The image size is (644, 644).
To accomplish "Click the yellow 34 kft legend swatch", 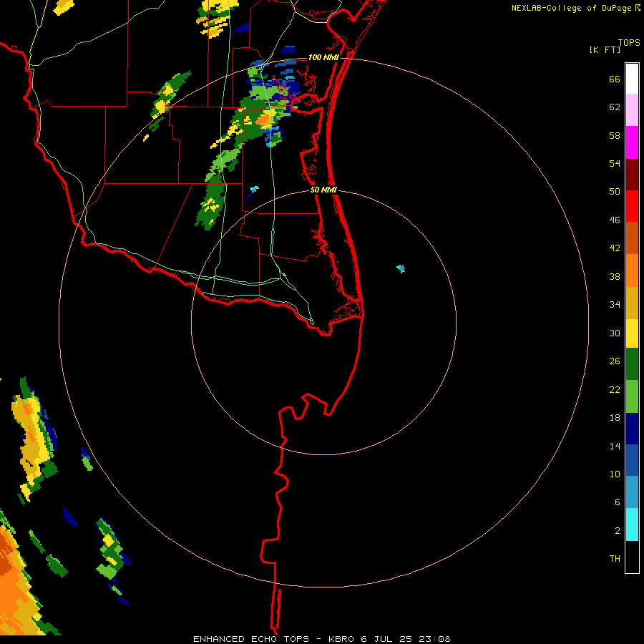I will click(x=632, y=333).
